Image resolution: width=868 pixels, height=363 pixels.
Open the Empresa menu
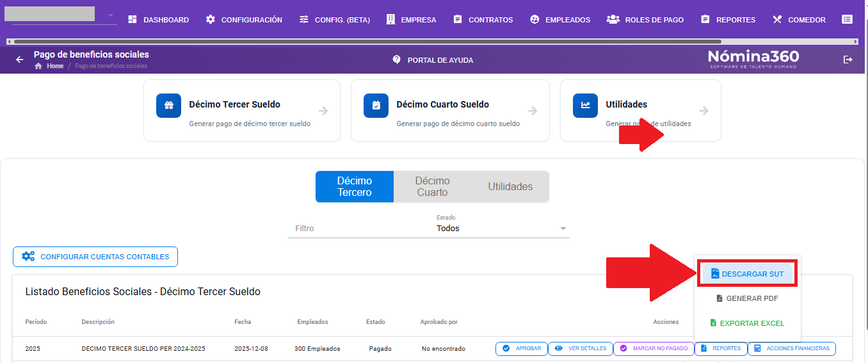point(411,20)
